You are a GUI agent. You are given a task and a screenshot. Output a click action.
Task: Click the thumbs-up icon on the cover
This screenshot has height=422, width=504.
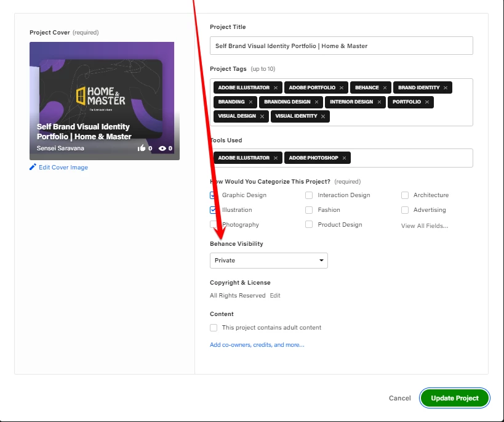point(142,148)
